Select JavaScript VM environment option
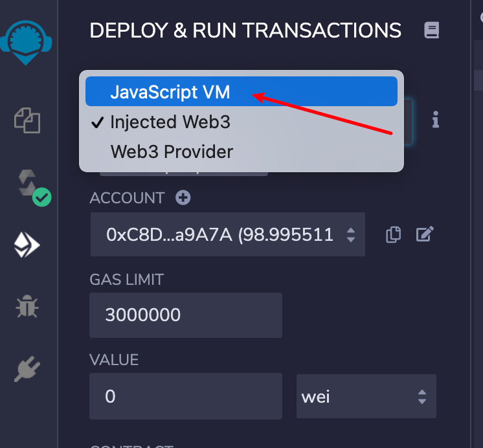This screenshot has height=448, width=483. click(x=241, y=91)
